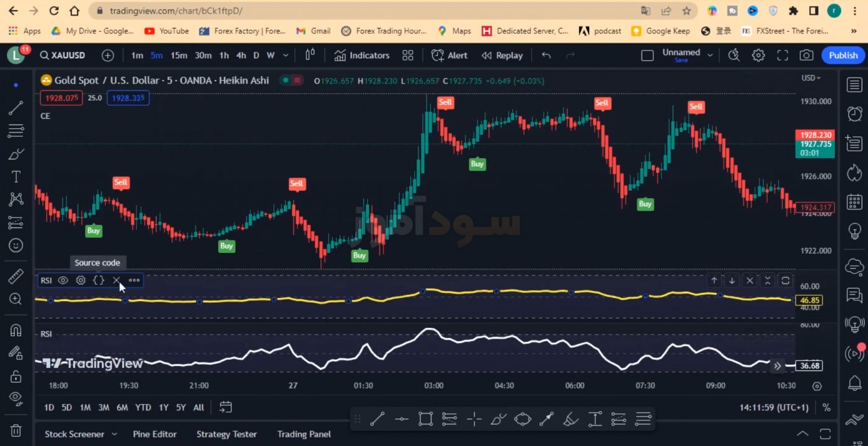Open the XAUUSD symbol search

(63, 55)
